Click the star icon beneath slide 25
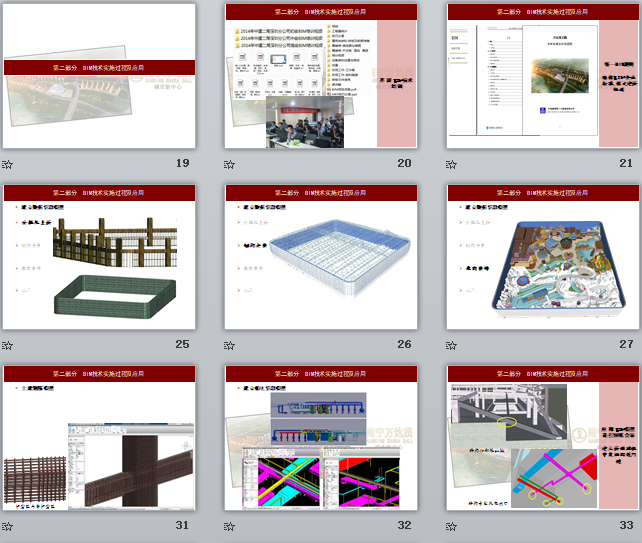Screen dimensions: 642x543 point(8,345)
